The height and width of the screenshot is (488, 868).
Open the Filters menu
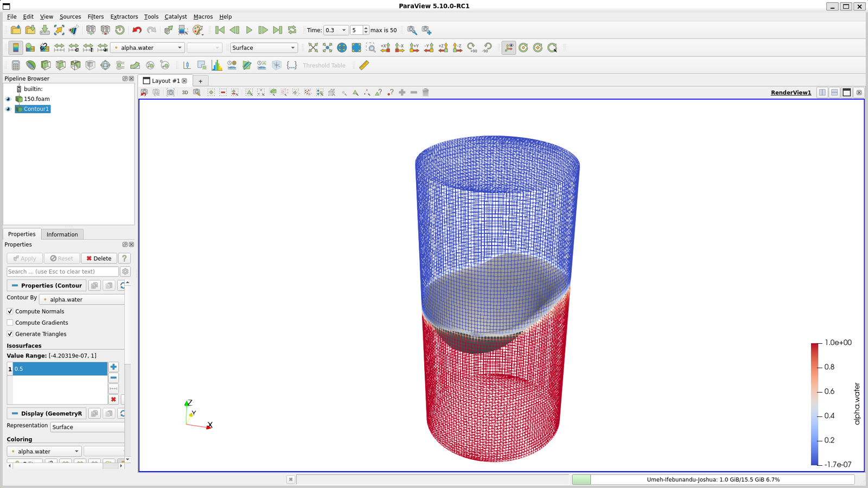click(95, 17)
